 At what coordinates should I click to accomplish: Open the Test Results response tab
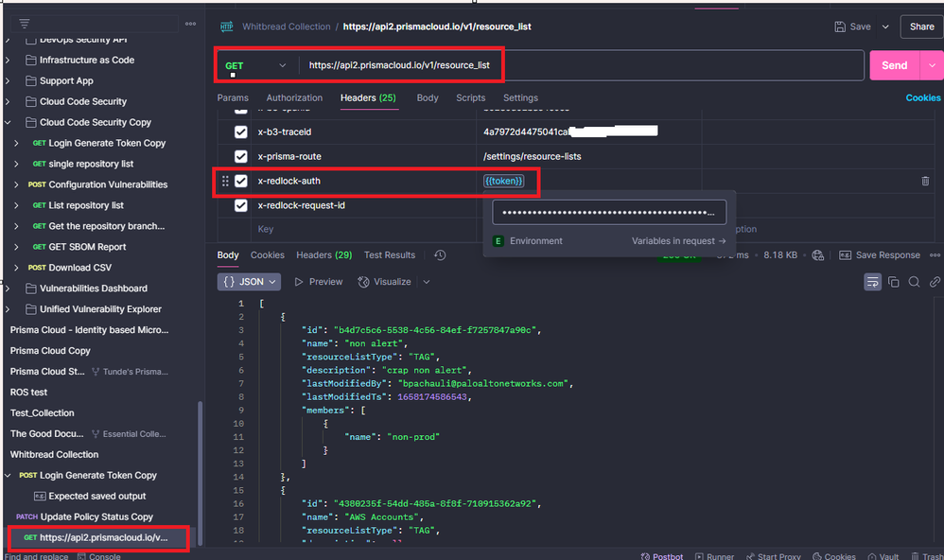pos(389,255)
